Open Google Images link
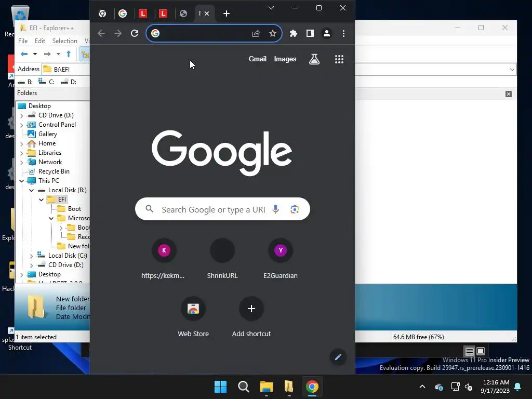The image size is (532, 399). pos(285,59)
